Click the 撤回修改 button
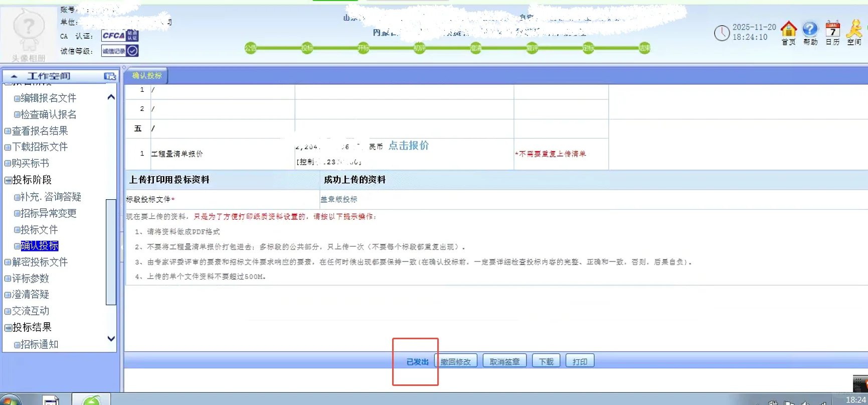 pyautogui.click(x=456, y=361)
